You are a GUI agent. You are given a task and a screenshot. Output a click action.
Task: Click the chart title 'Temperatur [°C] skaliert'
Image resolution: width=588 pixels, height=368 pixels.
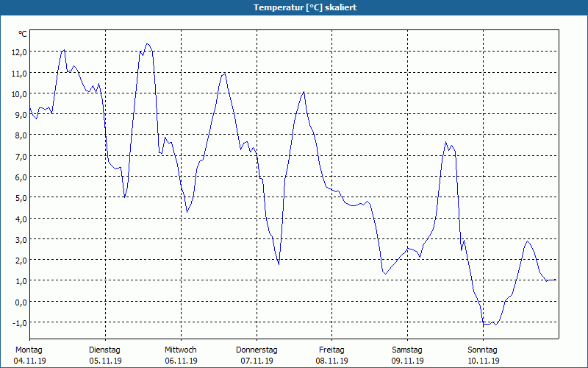305,7
